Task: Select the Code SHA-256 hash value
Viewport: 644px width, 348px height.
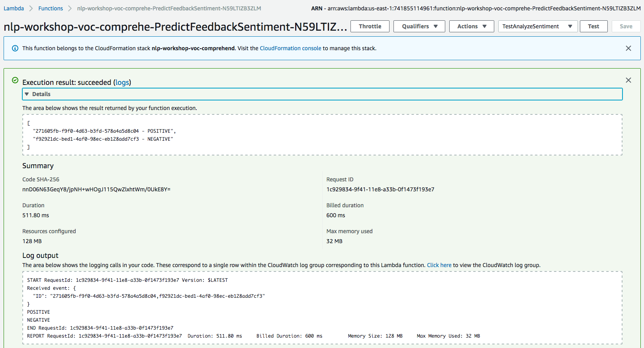Action: [x=96, y=189]
